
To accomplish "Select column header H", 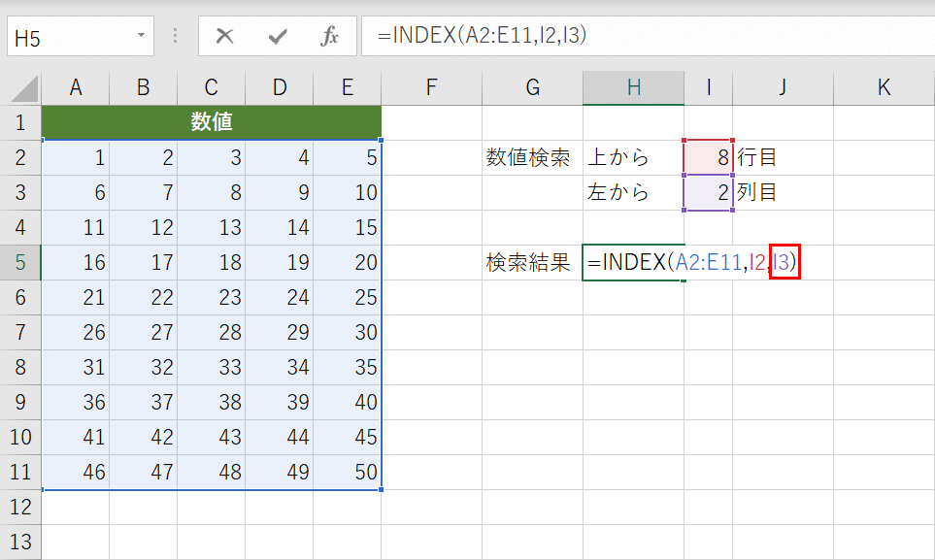I will 633,86.
